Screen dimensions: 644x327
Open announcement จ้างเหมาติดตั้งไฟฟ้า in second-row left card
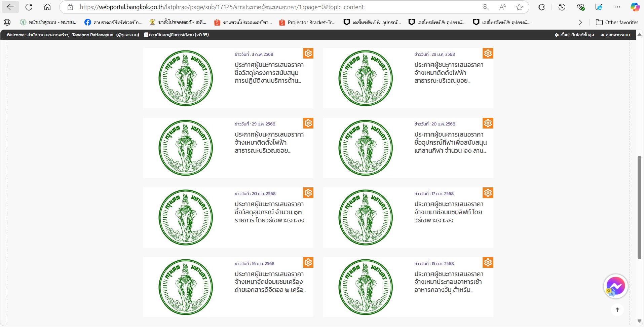[x=269, y=142]
